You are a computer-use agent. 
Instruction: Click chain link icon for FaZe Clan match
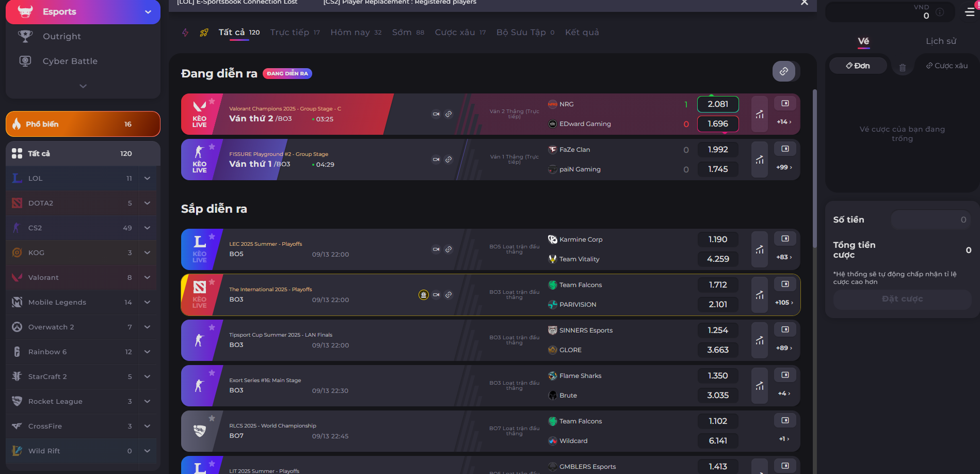point(448,160)
